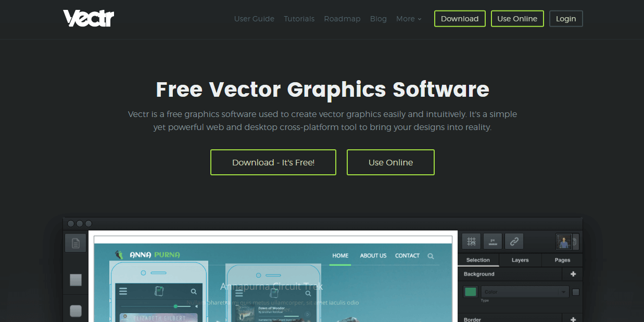Click the green Background color swatch

point(470,292)
